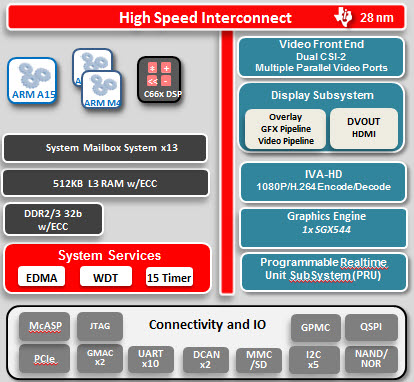This screenshot has height=382, width=414.
Task: Click the ARM A15 processor icon
Action: (x=32, y=80)
